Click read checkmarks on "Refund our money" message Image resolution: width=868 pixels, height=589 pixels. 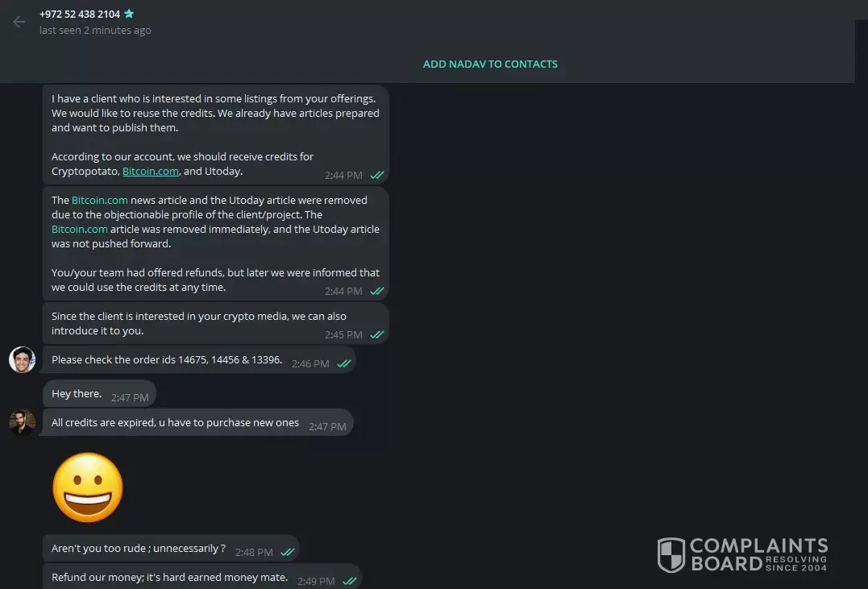coord(349,580)
